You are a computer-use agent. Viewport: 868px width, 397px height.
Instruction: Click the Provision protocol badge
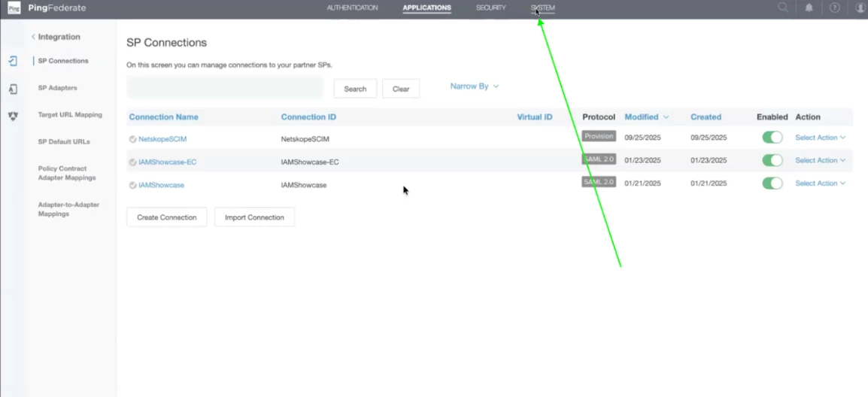click(x=599, y=136)
